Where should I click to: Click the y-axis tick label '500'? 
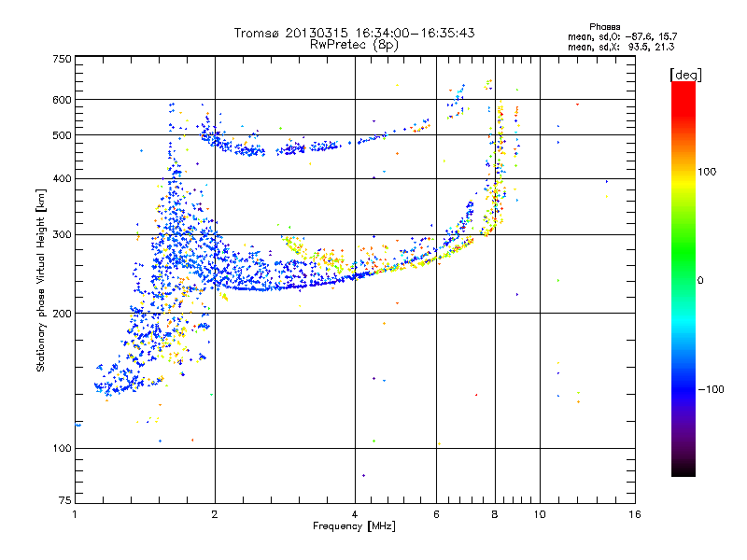(62, 135)
